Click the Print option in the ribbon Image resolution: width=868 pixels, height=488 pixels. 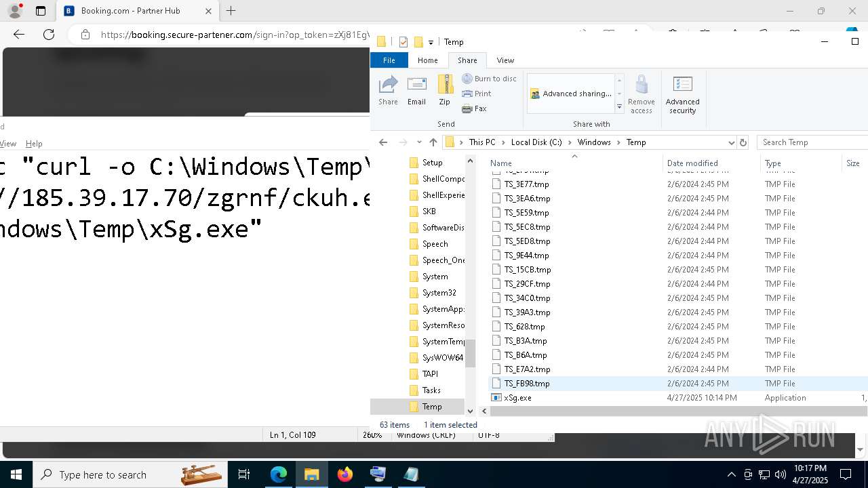(477, 94)
